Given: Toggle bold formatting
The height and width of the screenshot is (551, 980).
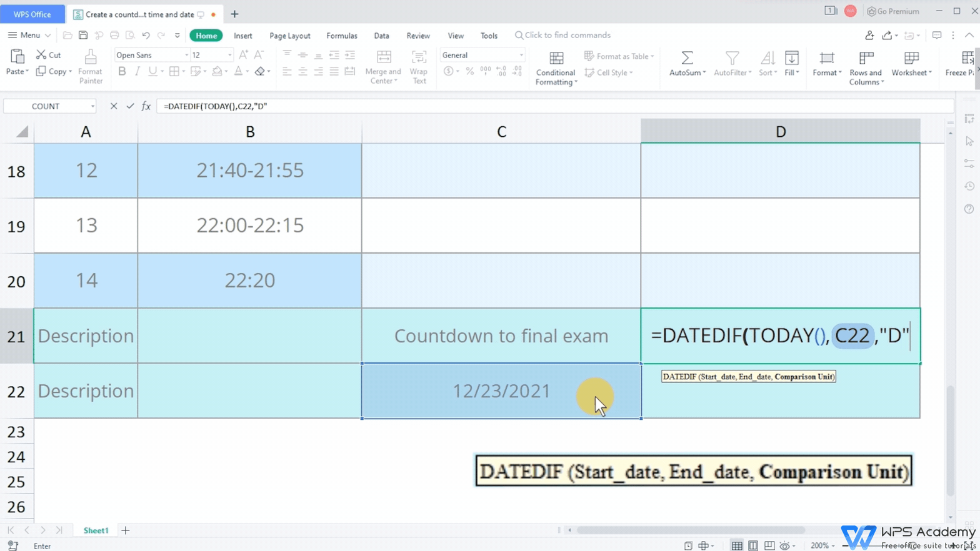Looking at the screenshot, I should 122,72.
